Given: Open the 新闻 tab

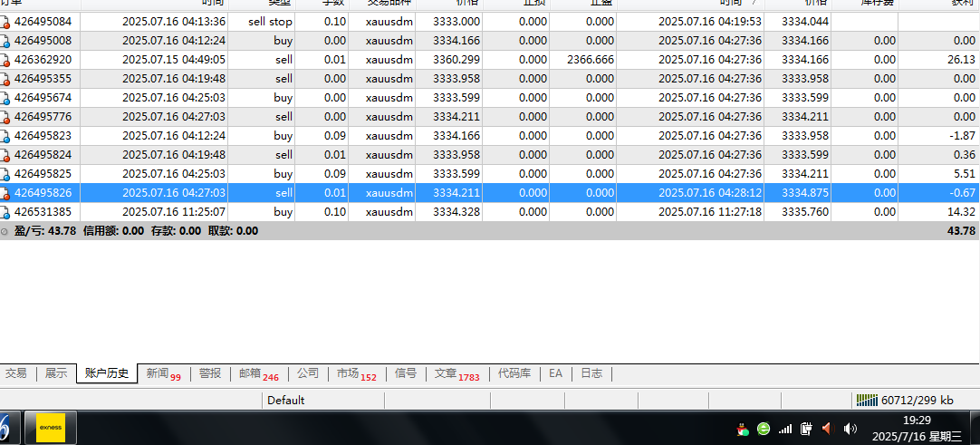Looking at the screenshot, I should click(164, 373).
